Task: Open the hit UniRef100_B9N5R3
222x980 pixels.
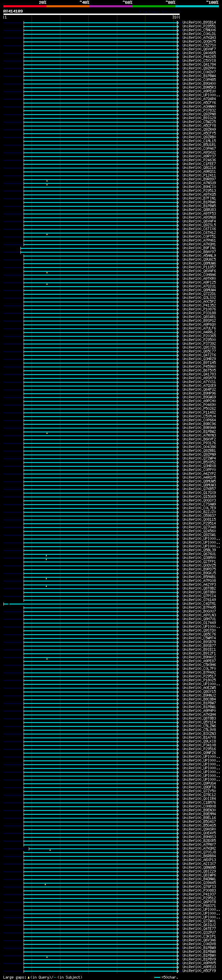Action: pyautogui.click(x=199, y=88)
